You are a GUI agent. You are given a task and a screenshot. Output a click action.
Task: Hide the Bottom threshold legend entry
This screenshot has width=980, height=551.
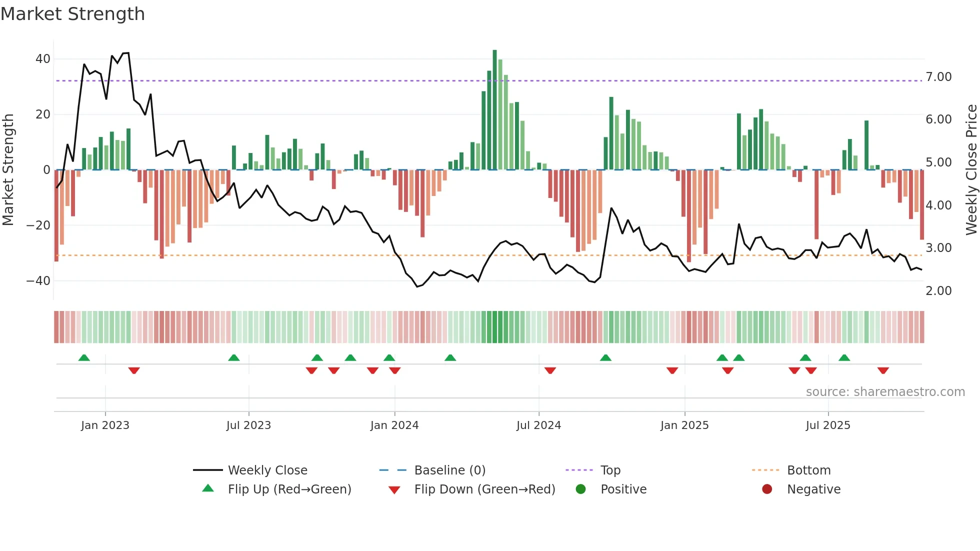point(808,470)
